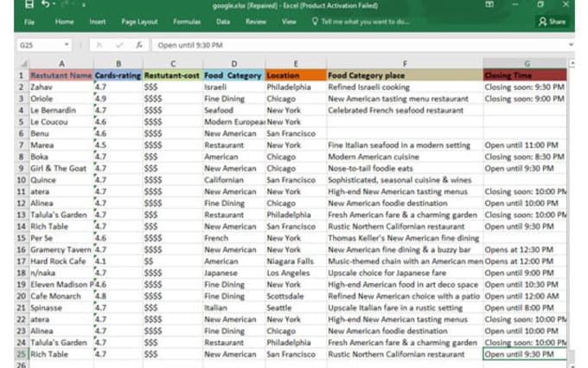
Task: Click the cell Cafe Monarch
Action: pyautogui.click(x=61, y=296)
